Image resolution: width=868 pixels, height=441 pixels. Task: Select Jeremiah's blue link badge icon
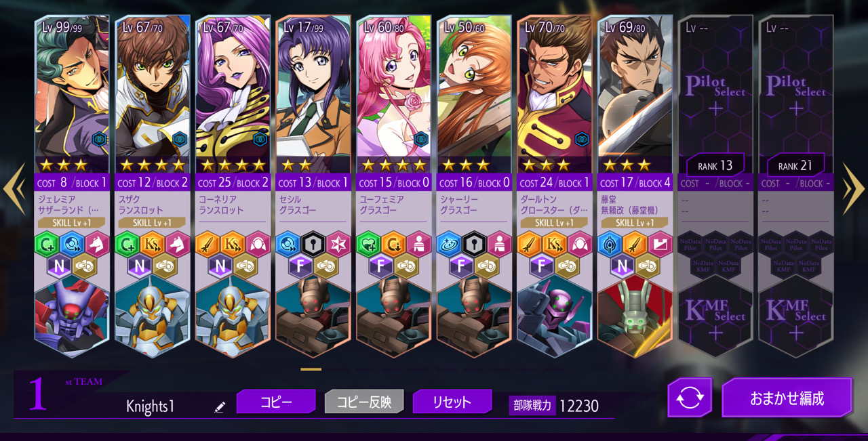100,140
